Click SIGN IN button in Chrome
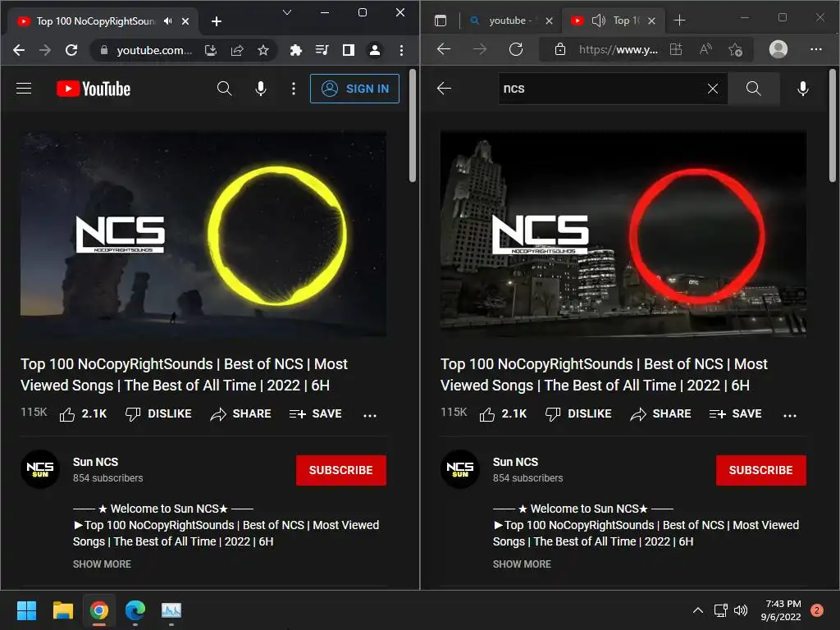The width and height of the screenshot is (840, 630). tap(354, 89)
